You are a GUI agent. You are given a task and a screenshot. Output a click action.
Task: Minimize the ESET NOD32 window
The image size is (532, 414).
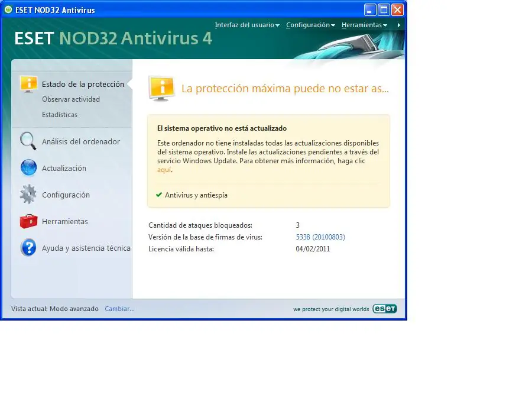370,10
